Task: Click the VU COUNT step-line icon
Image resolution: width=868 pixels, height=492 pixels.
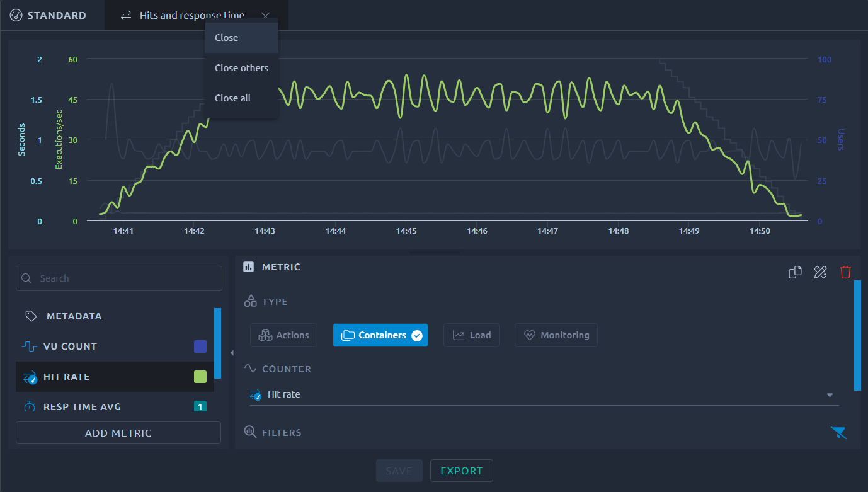Action: click(30, 346)
